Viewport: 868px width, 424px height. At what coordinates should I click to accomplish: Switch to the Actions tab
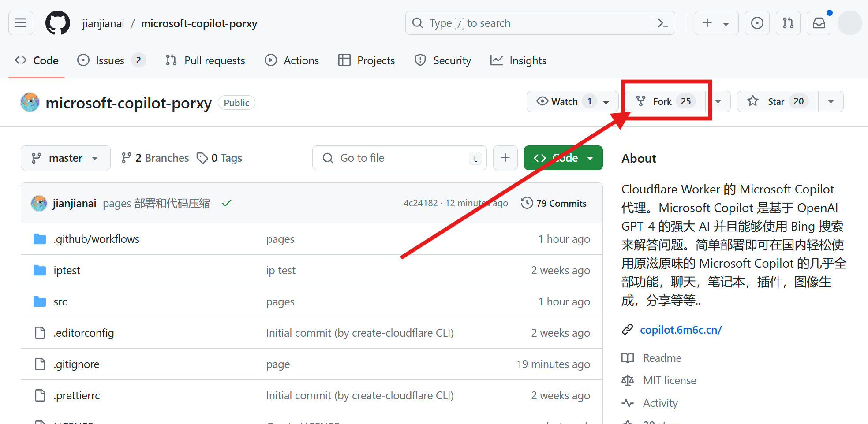pos(292,60)
